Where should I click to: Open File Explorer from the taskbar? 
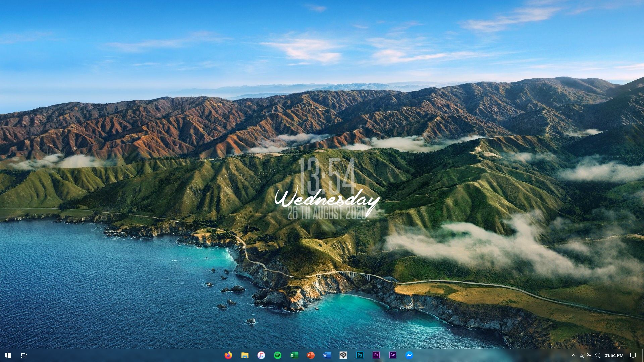tap(245, 355)
